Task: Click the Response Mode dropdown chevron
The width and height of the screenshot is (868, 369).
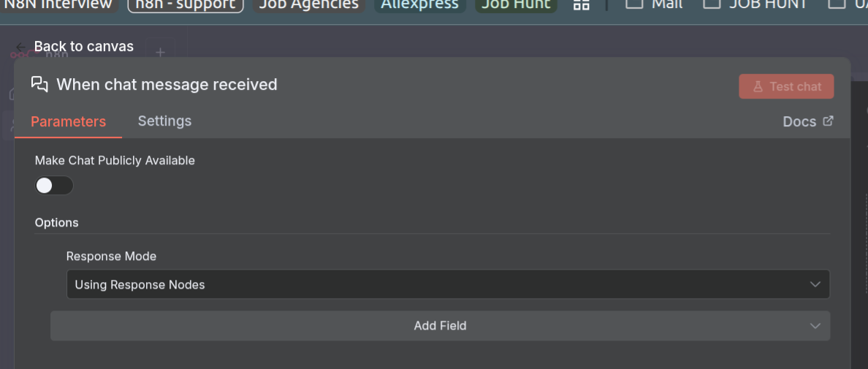Action: pos(815,284)
